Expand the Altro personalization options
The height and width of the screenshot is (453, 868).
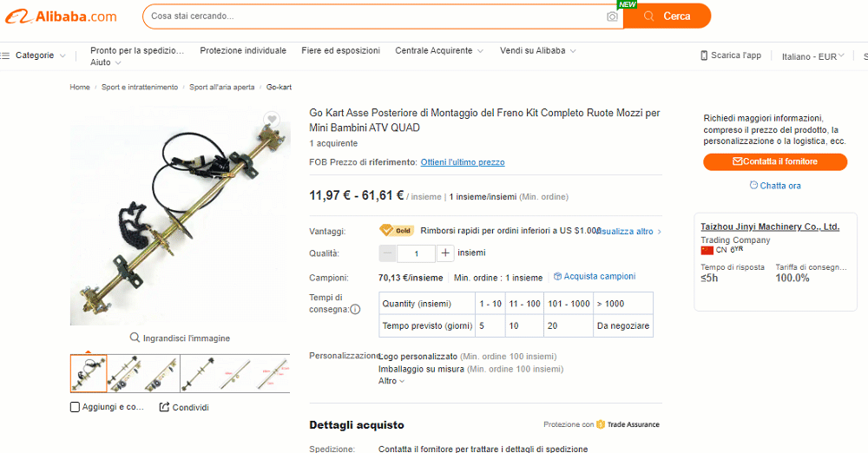[391, 381]
